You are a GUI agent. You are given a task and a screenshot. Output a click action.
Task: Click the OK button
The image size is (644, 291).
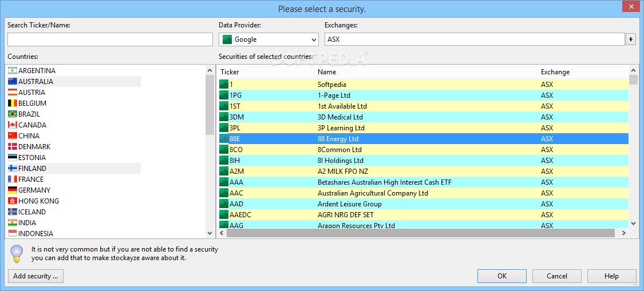[502, 276]
